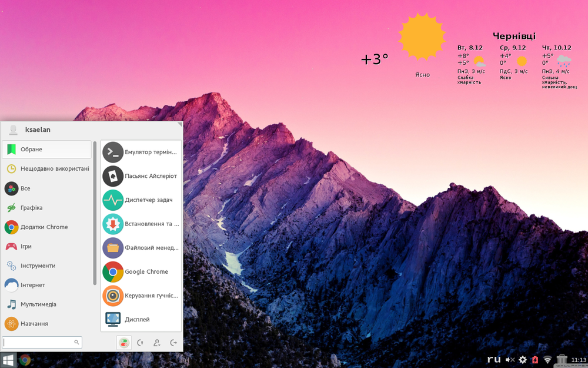This screenshot has width=588, height=368.
Task: Open all settings via the switches icon
Action: click(124, 343)
